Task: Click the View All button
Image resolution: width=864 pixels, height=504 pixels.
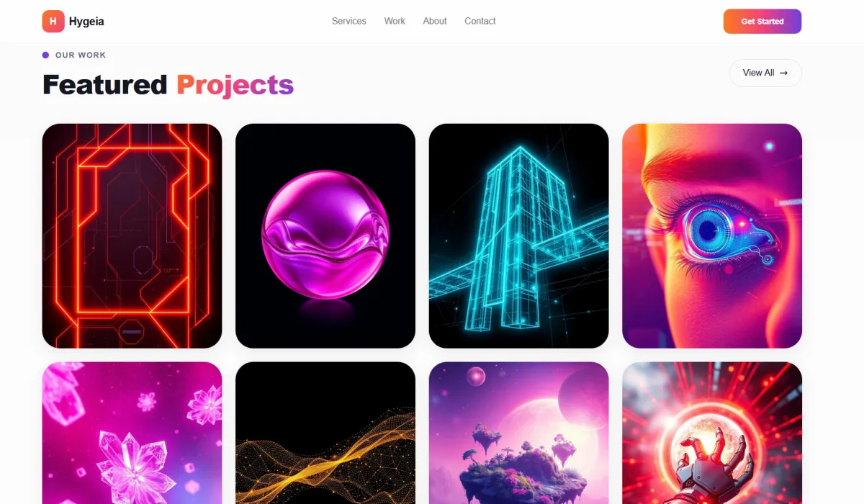Action: point(765,73)
